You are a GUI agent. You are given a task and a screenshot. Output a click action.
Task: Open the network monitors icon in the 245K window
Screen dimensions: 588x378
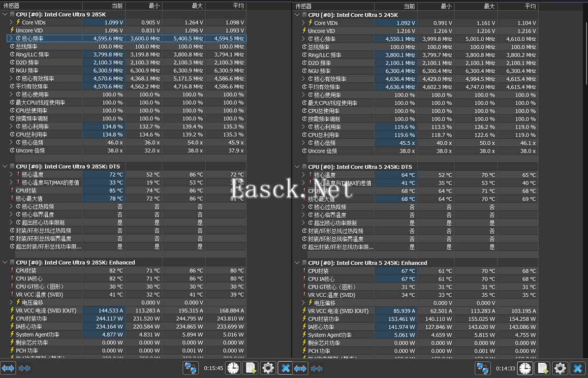click(483, 368)
